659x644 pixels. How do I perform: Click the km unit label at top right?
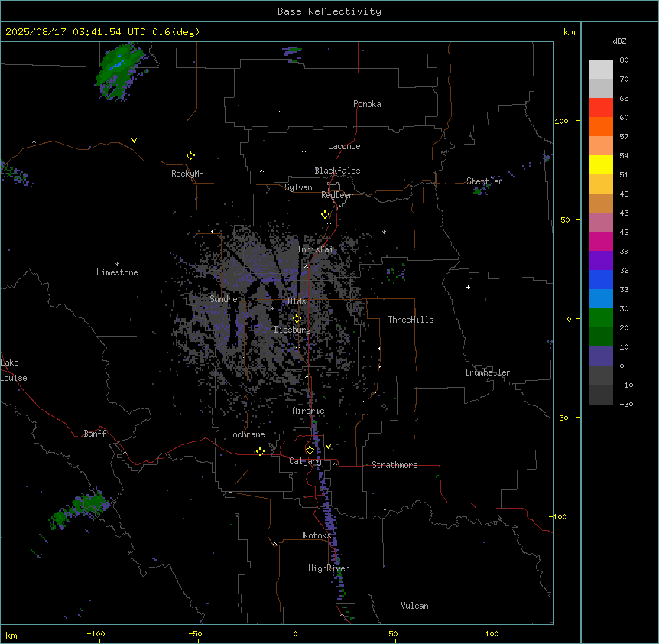pos(569,32)
